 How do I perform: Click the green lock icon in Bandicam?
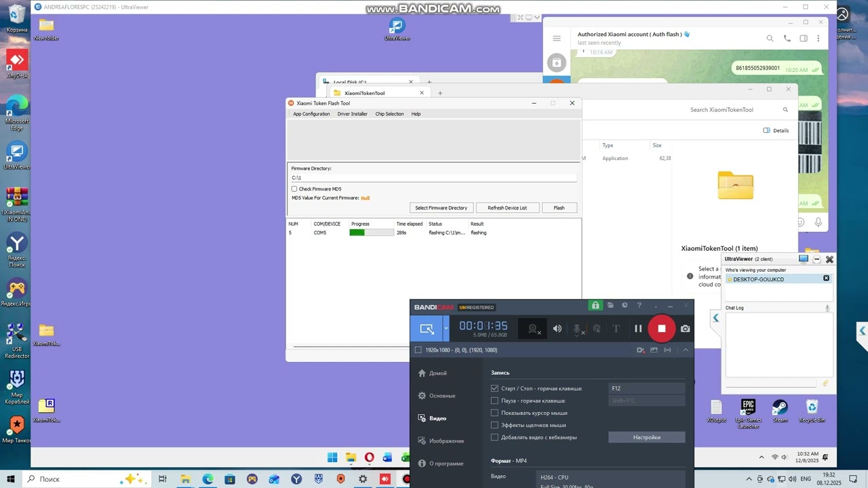pos(595,306)
